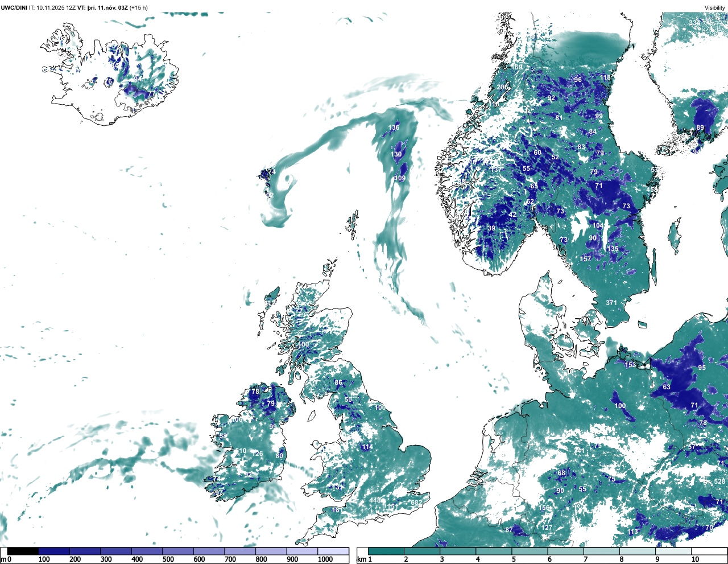Click the '109' value over the Norwegian Sea
Image resolution: width=728 pixels, height=564 pixels.
click(x=400, y=179)
